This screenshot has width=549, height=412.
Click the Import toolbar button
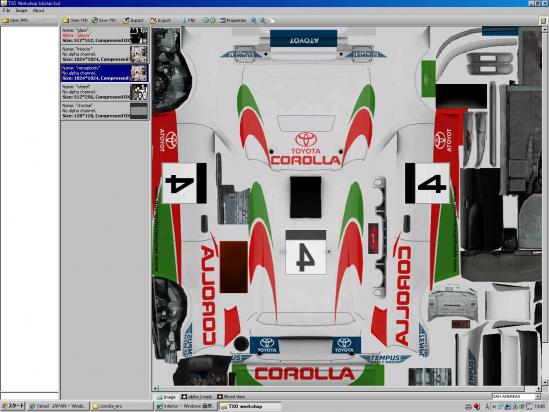coord(133,21)
